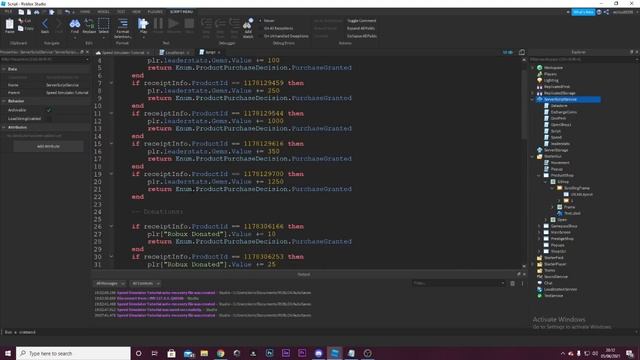Click the What's New button
The height and width of the screenshot is (360, 640).
pos(583,12)
